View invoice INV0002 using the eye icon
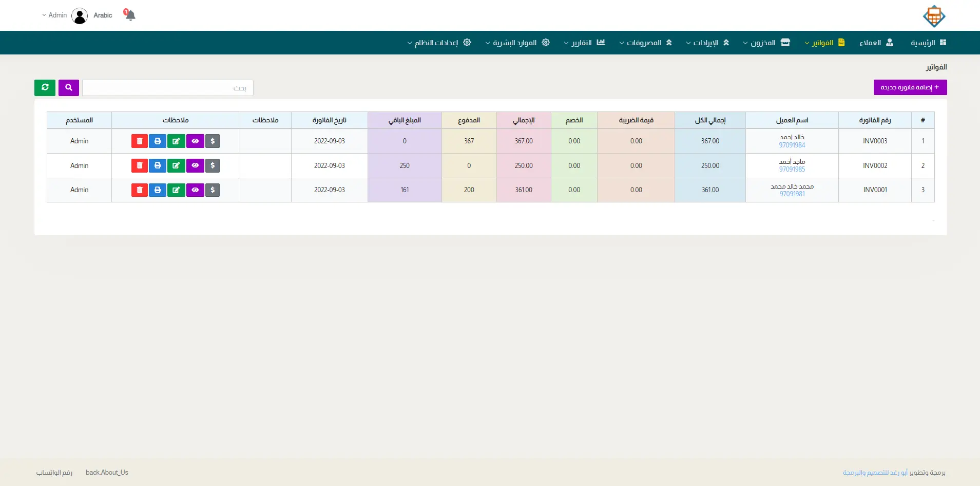 [x=195, y=166]
